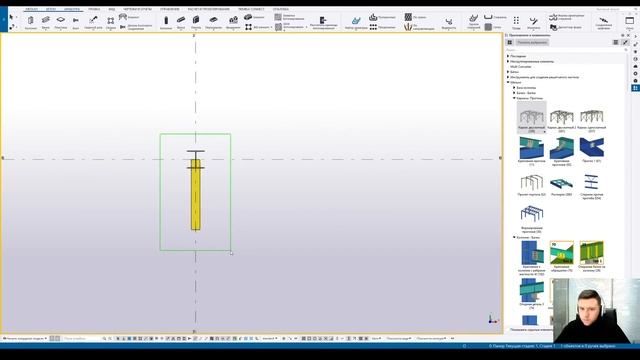Select the second gable frame component thumbnail
The width and height of the screenshot is (640, 360).
point(562,118)
